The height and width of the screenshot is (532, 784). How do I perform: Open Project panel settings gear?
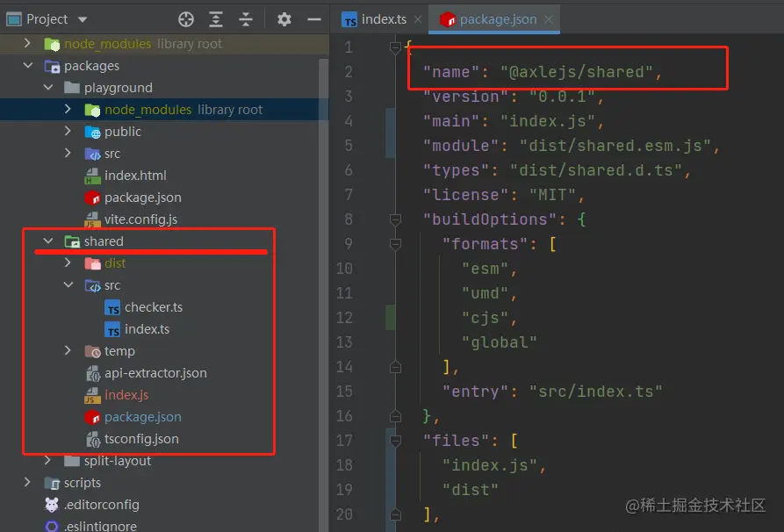284,19
